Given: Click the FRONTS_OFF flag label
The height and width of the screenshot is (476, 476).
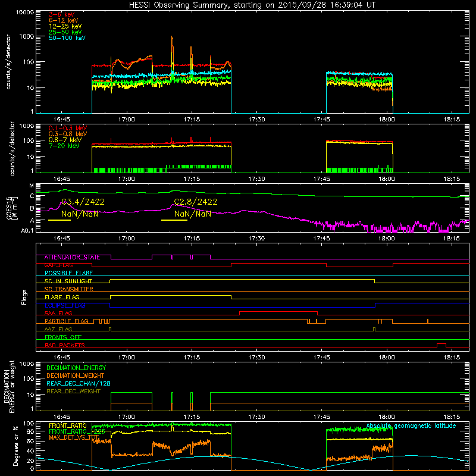Looking at the screenshot, I should 63,337.
